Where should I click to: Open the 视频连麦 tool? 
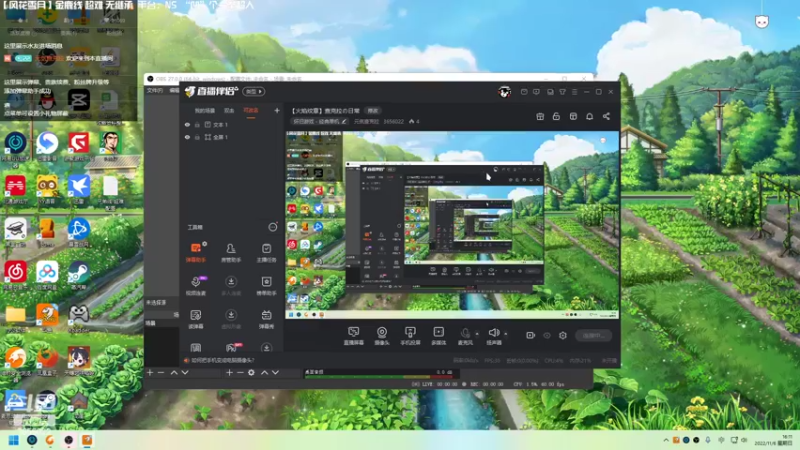tap(195, 286)
